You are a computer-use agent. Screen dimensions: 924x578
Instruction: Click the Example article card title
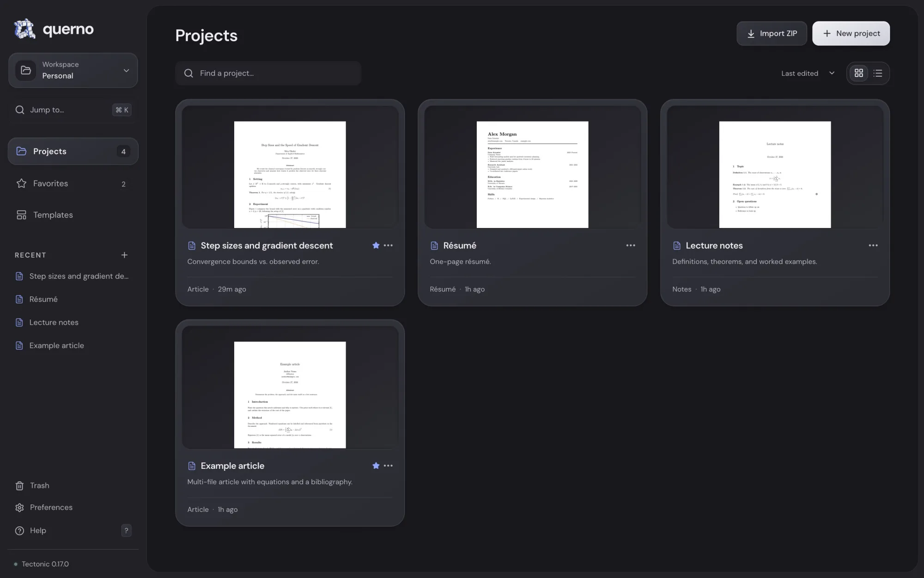point(232,466)
